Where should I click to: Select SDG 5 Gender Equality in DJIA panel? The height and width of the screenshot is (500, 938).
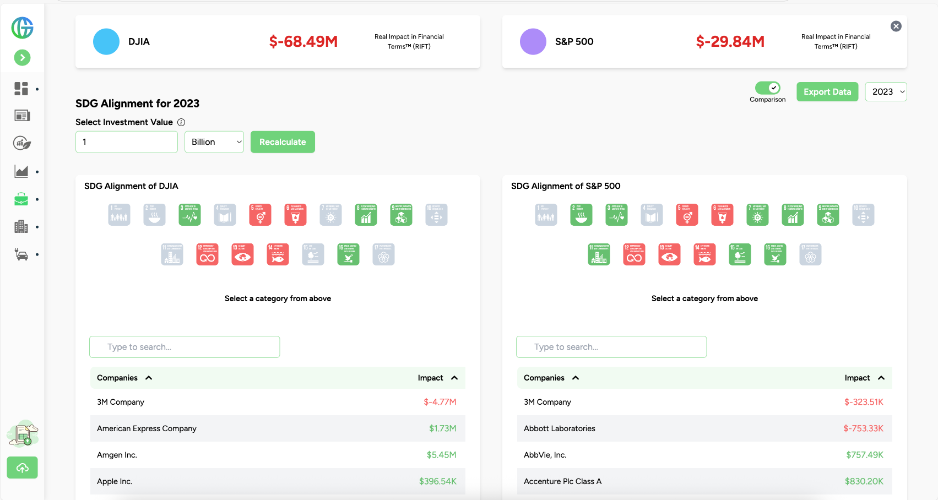pyautogui.click(x=260, y=215)
